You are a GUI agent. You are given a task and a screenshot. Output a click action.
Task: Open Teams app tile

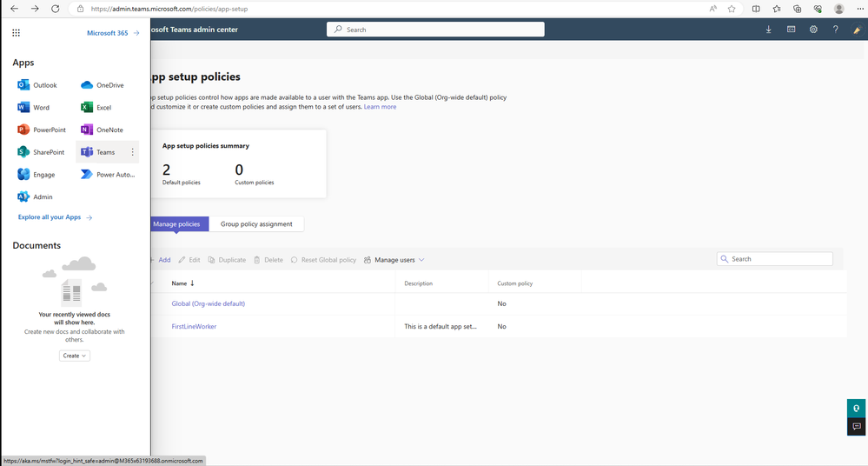(x=98, y=152)
